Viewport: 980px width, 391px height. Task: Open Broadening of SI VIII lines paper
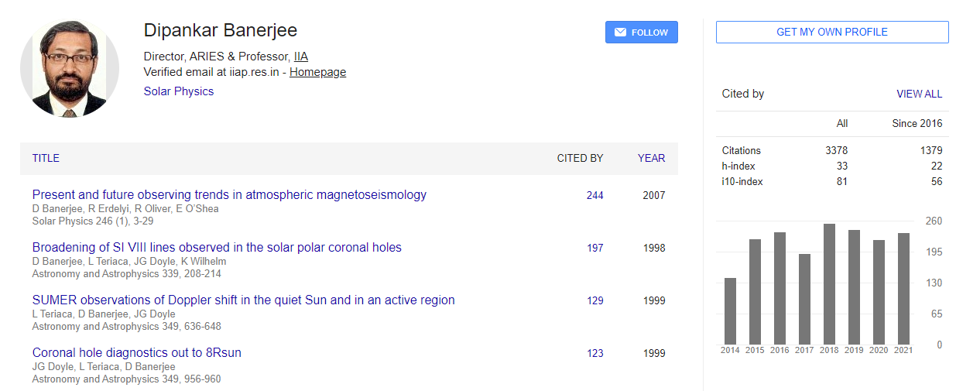[x=217, y=248]
